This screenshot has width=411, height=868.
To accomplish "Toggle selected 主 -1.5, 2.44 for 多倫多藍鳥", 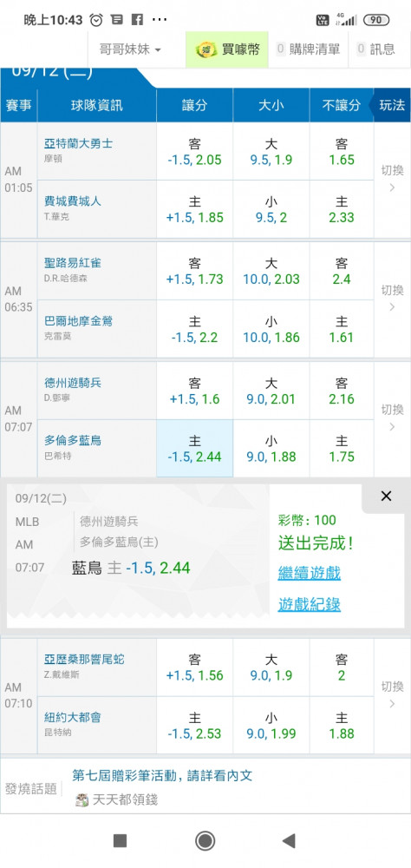I will click(x=195, y=449).
